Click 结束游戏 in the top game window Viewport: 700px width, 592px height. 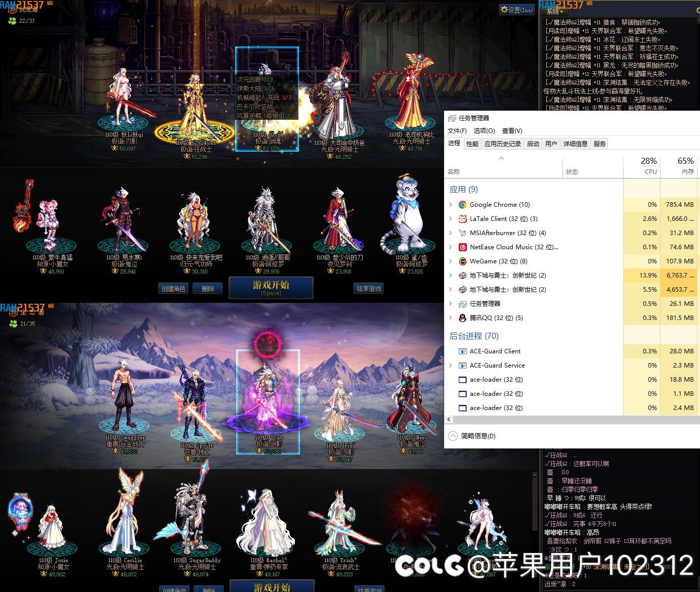coord(369,289)
